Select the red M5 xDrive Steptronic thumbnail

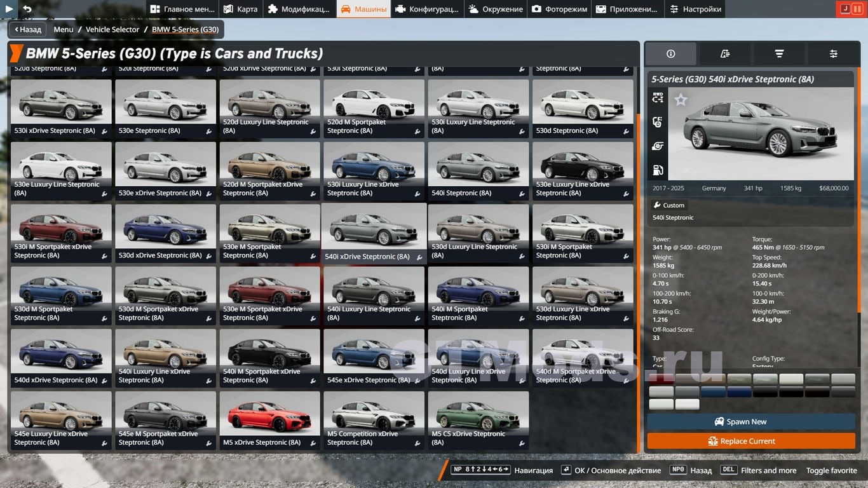(270, 420)
